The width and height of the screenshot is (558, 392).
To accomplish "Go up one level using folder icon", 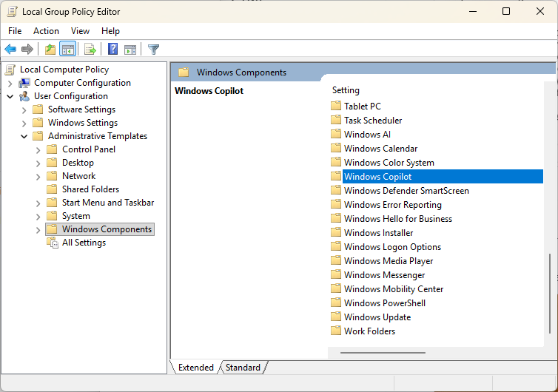I will pos(50,50).
